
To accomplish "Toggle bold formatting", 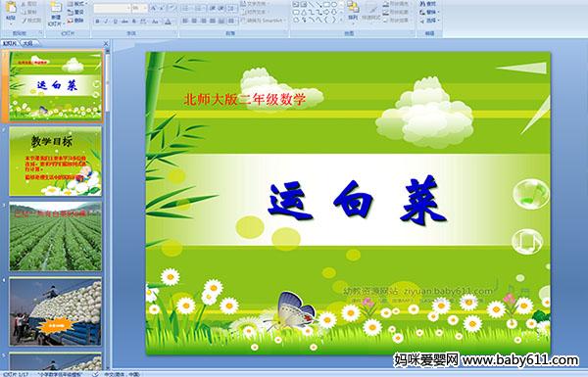I will 97,22.
